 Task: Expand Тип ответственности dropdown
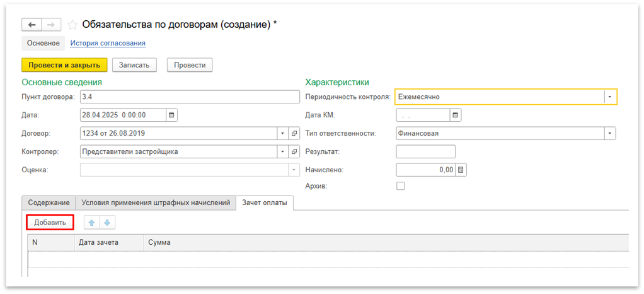click(x=609, y=133)
